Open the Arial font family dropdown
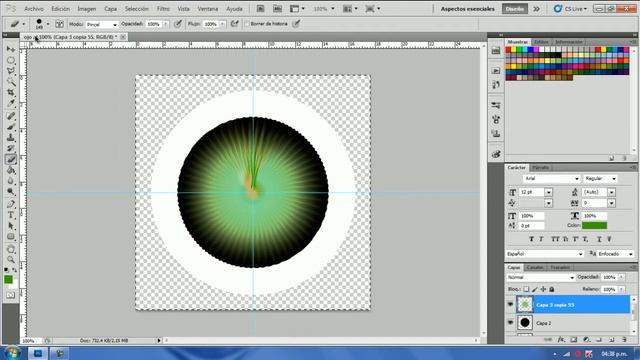 tap(551, 179)
